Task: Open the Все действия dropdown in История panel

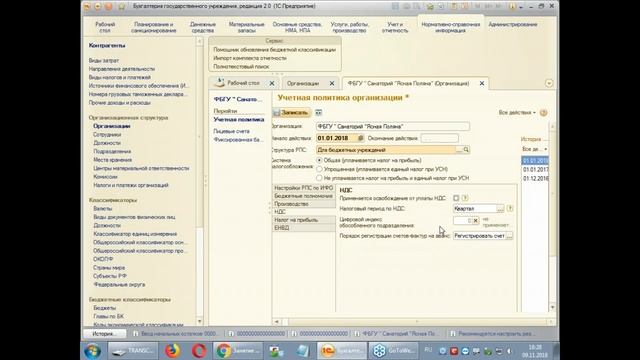Action: pyautogui.click(x=534, y=149)
